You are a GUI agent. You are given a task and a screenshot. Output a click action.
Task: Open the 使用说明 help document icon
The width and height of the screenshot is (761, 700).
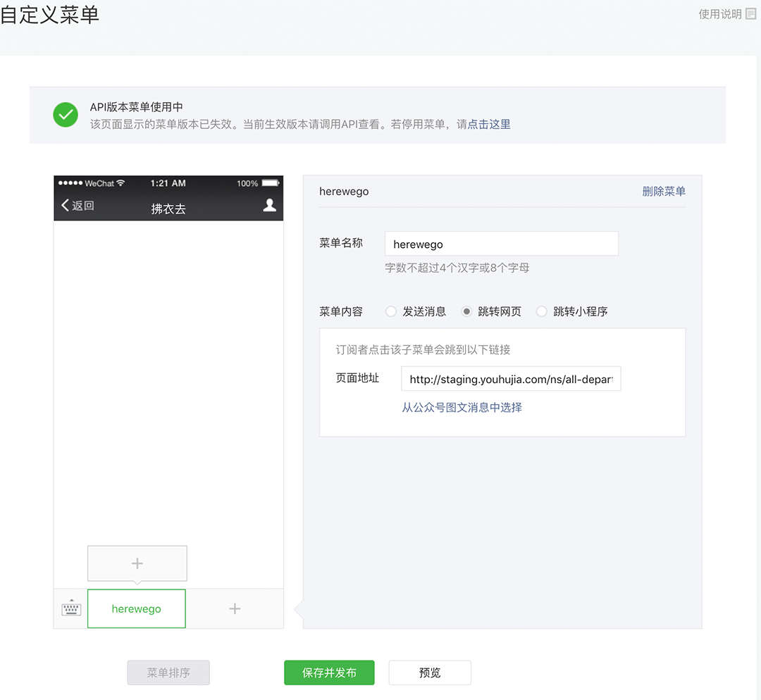[x=749, y=13]
